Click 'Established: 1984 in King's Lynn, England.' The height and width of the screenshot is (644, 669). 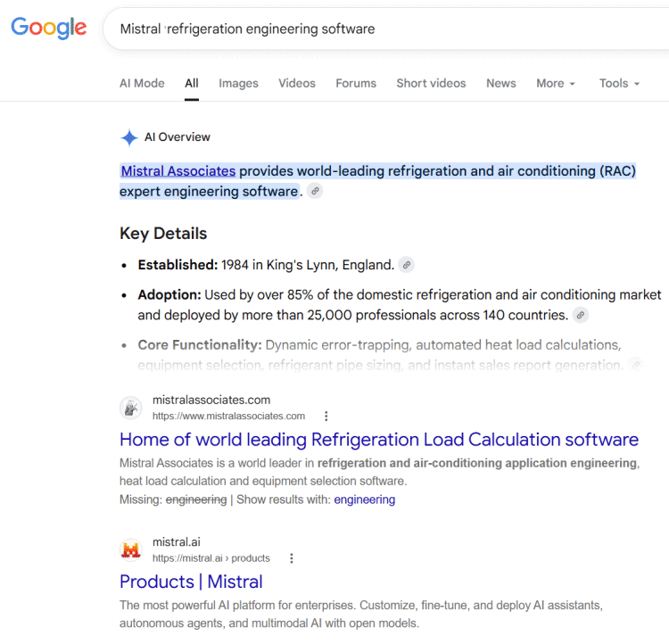(x=266, y=265)
